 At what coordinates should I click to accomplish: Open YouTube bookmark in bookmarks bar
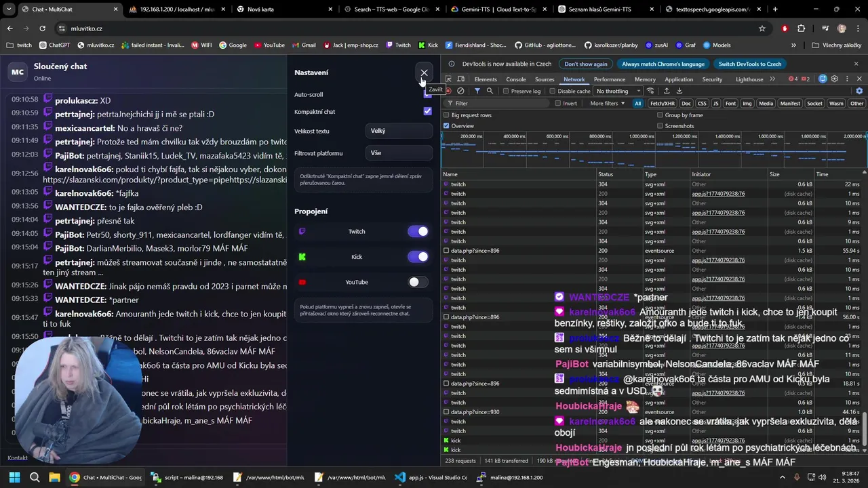coord(269,45)
